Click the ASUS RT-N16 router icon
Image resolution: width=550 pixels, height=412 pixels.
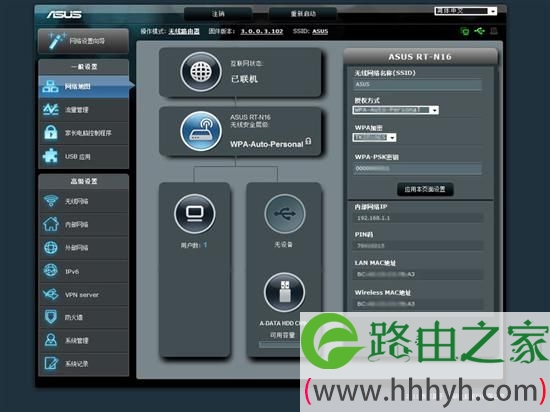pos(201,131)
